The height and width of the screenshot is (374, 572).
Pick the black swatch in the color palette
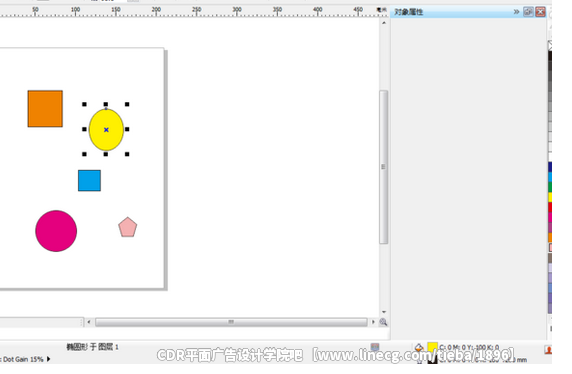[550, 56]
